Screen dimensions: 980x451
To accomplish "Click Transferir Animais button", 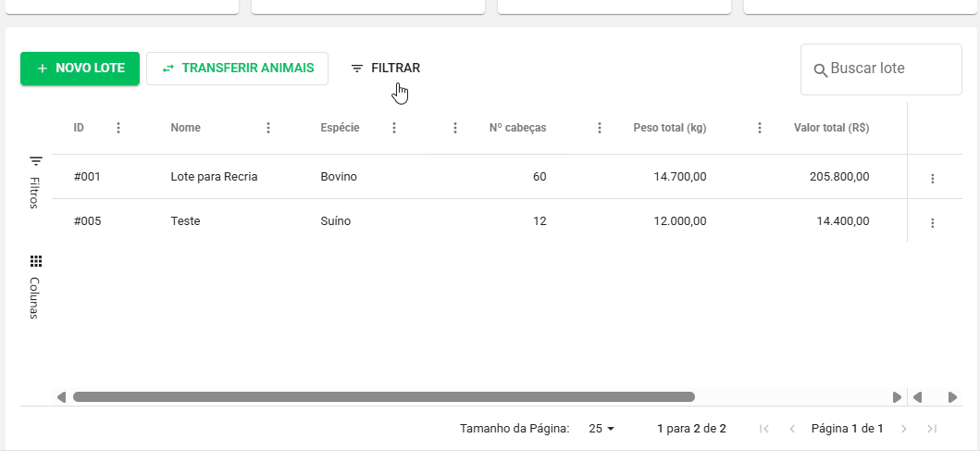I will [237, 69].
